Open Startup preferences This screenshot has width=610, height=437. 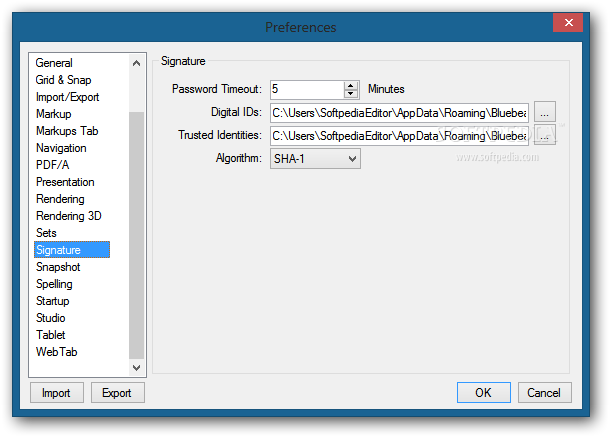coord(53,301)
